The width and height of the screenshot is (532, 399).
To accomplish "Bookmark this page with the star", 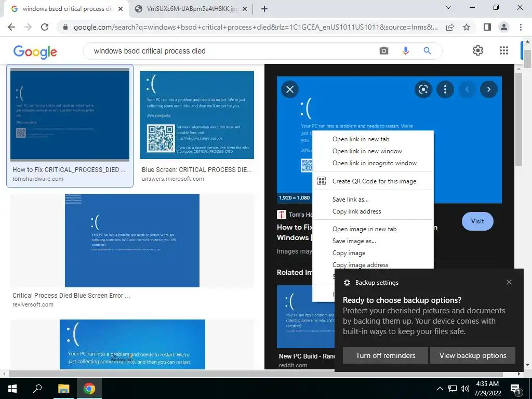I will [x=467, y=27].
